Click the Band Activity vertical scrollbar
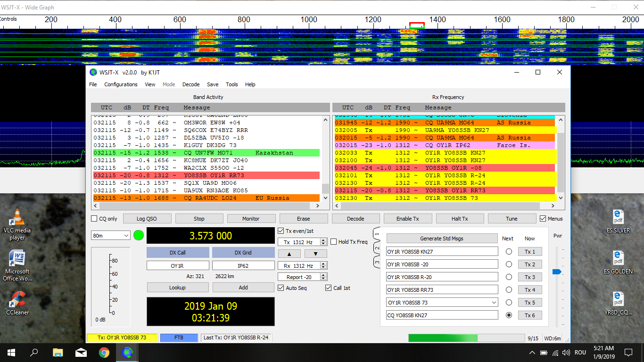This screenshot has width=644, height=362. point(325,158)
